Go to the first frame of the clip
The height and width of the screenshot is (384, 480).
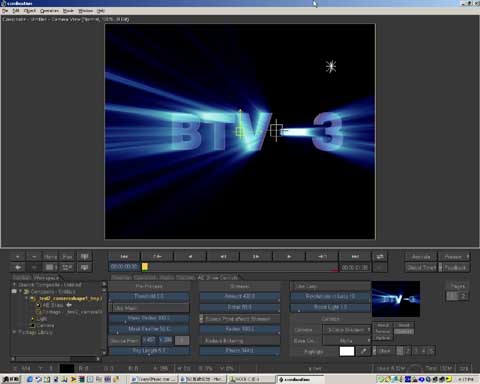(124, 256)
